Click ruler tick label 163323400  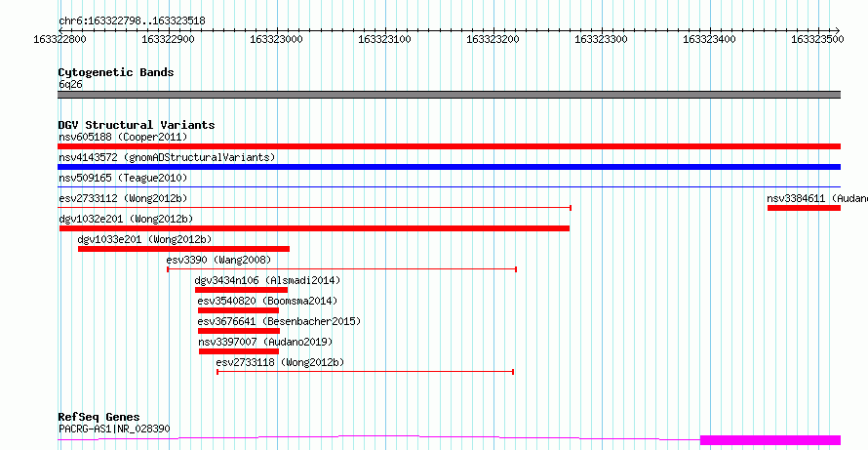click(x=709, y=39)
